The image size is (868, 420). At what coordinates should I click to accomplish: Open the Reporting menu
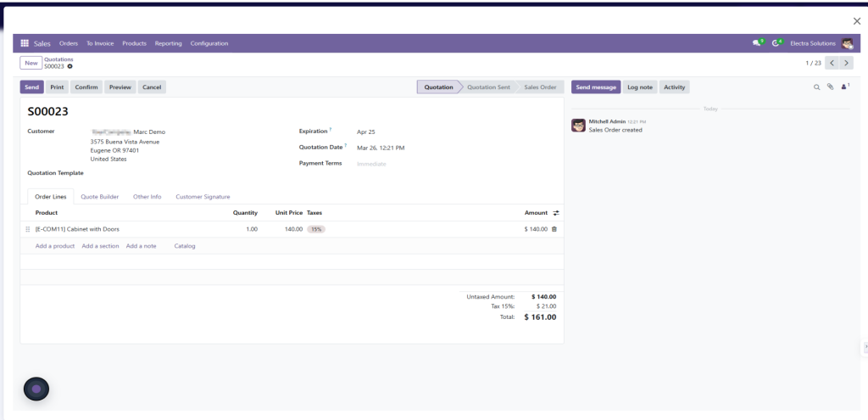coord(169,43)
